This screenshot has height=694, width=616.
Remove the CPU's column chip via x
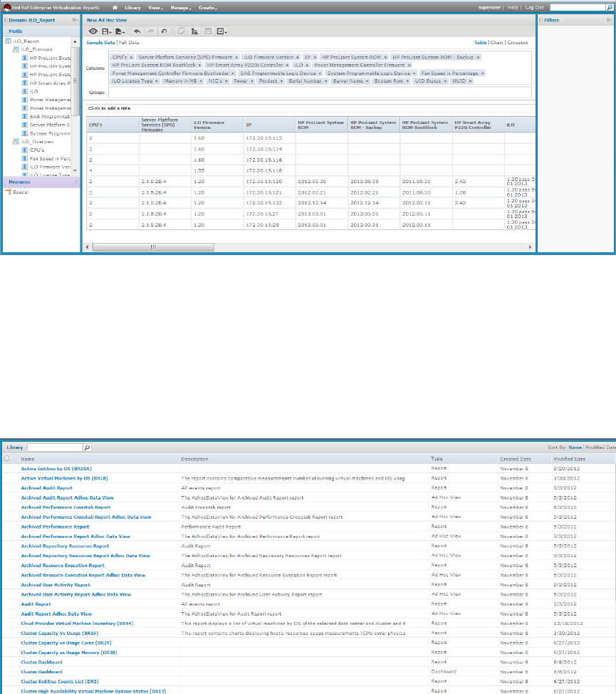coord(131,57)
